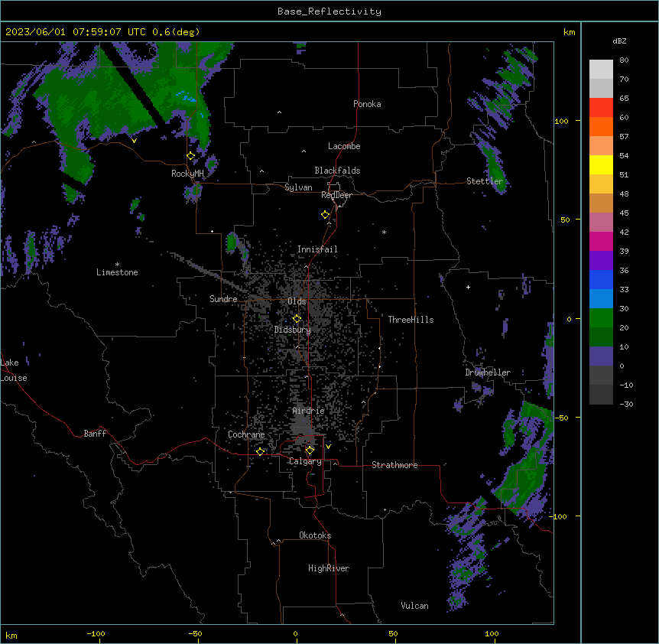659x644 pixels.
Task: Click the Drumheller town label
Action: click(488, 372)
